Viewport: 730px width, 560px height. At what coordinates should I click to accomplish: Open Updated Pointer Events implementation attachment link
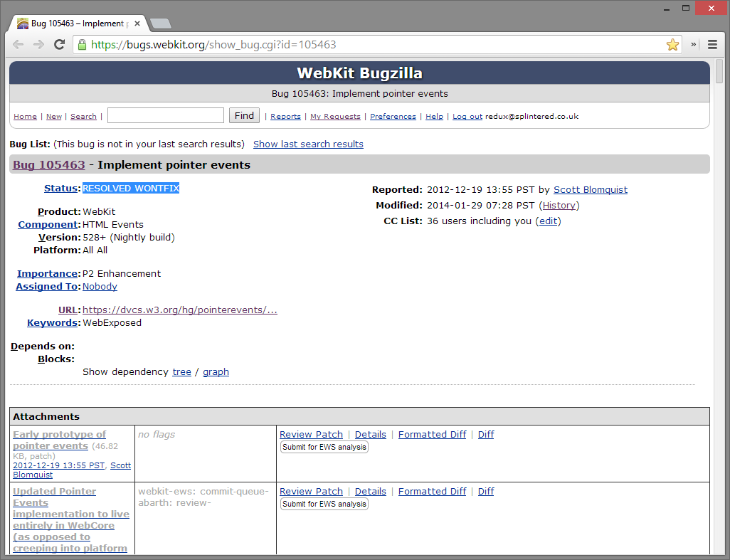click(70, 519)
